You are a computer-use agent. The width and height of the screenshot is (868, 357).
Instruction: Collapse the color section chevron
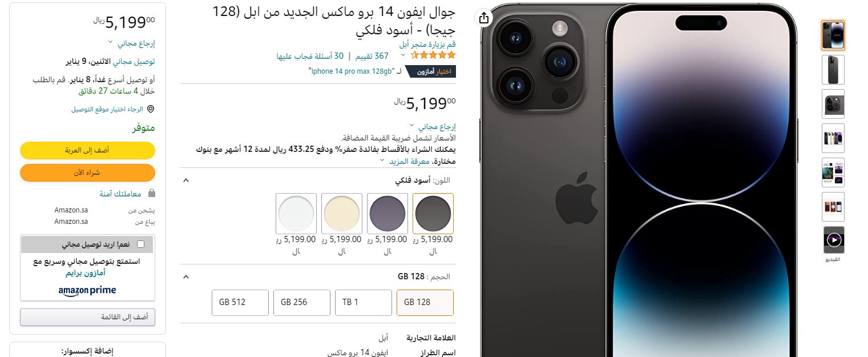[x=185, y=180]
